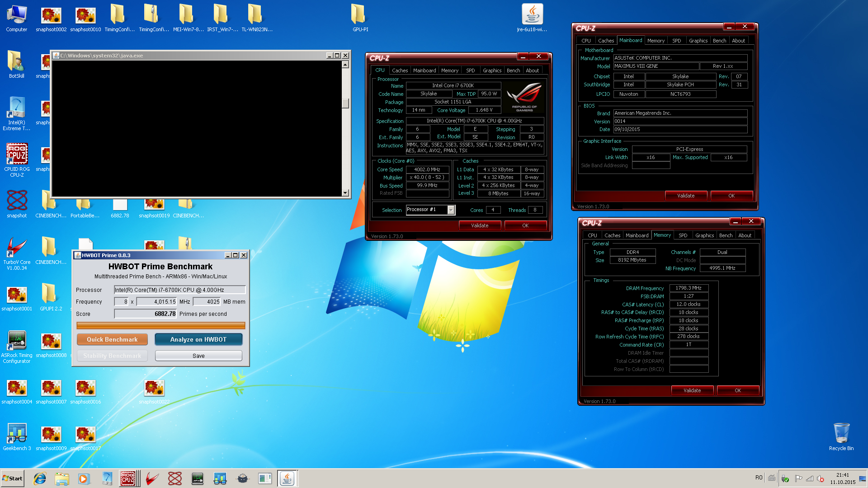The image size is (868, 488).
Task: Click the TurboV Core taskbar icon
Action: tap(152, 478)
